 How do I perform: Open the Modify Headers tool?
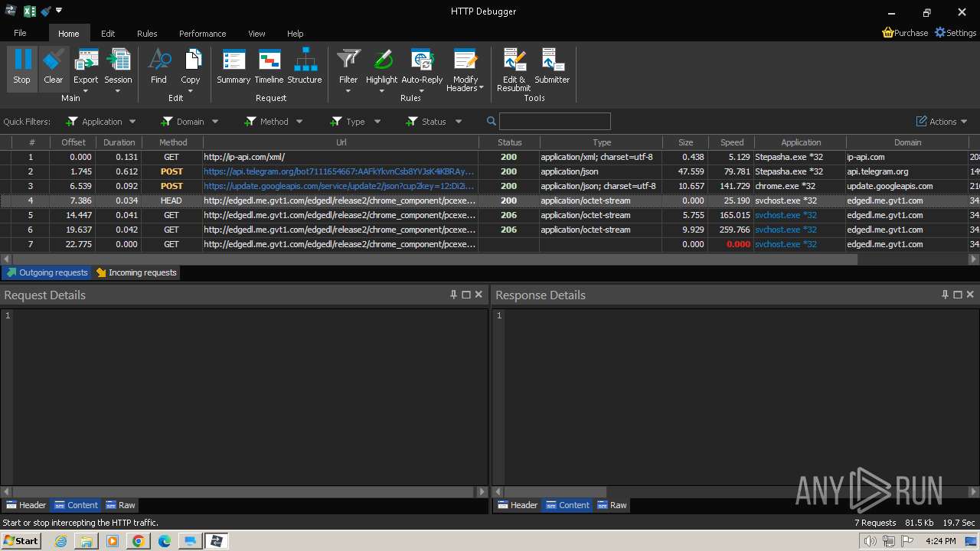coord(465,69)
